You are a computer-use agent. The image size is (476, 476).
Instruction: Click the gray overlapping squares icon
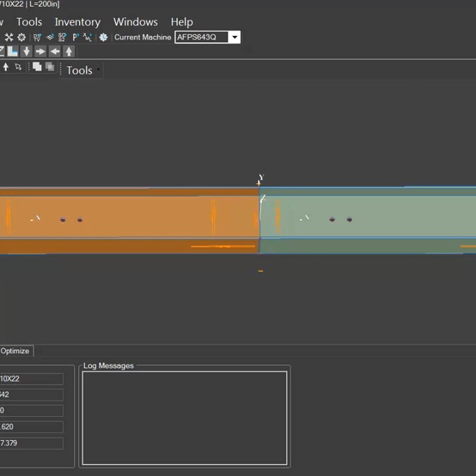point(49,66)
